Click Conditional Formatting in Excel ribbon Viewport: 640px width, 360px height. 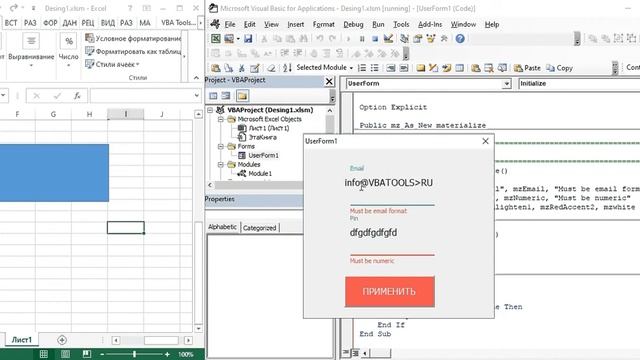[133, 38]
